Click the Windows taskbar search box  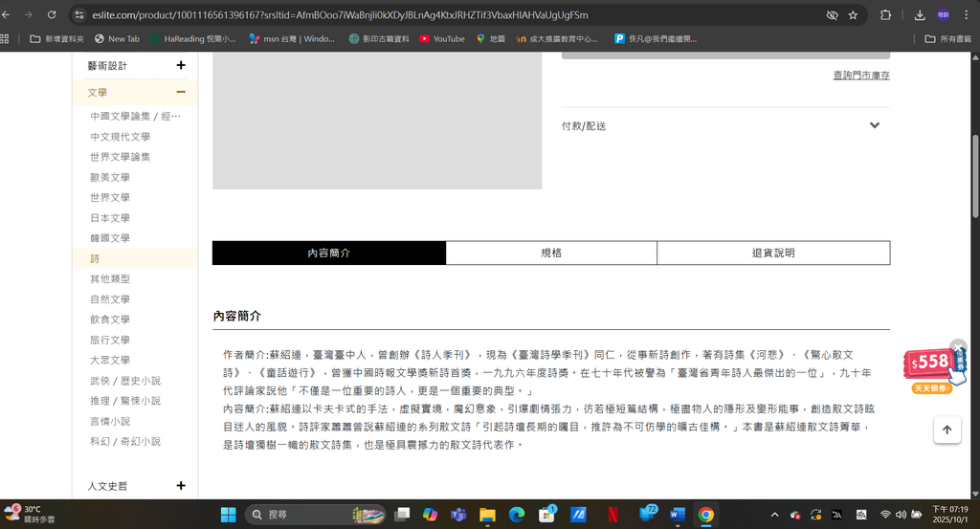[306, 515]
